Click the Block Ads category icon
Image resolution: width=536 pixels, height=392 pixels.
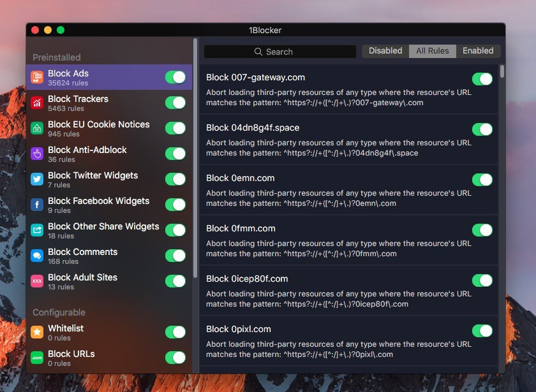[x=37, y=77]
